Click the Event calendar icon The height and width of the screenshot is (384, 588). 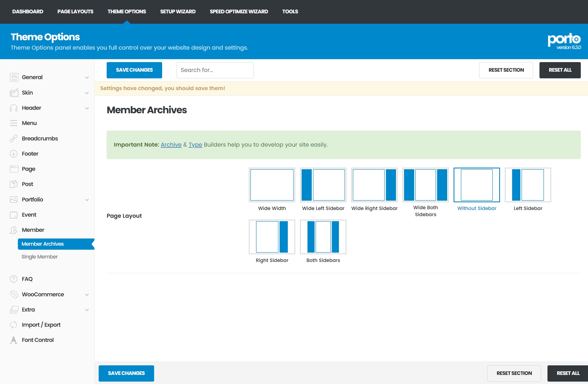click(14, 215)
